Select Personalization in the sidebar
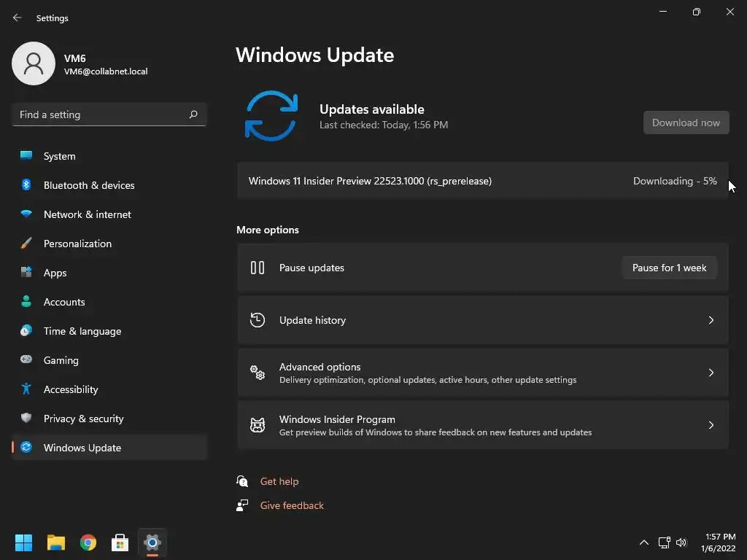The width and height of the screenshot is (747, 560). (x=109, y=244)
